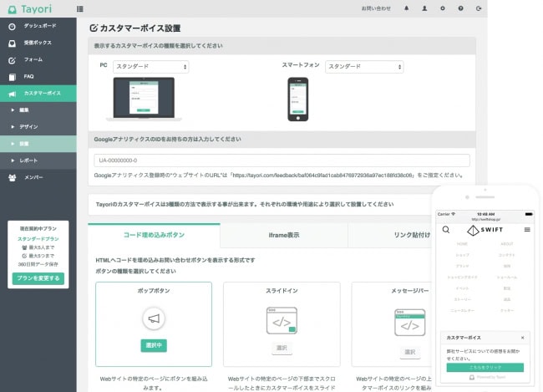Click the help question mark icon

(460, 8)
